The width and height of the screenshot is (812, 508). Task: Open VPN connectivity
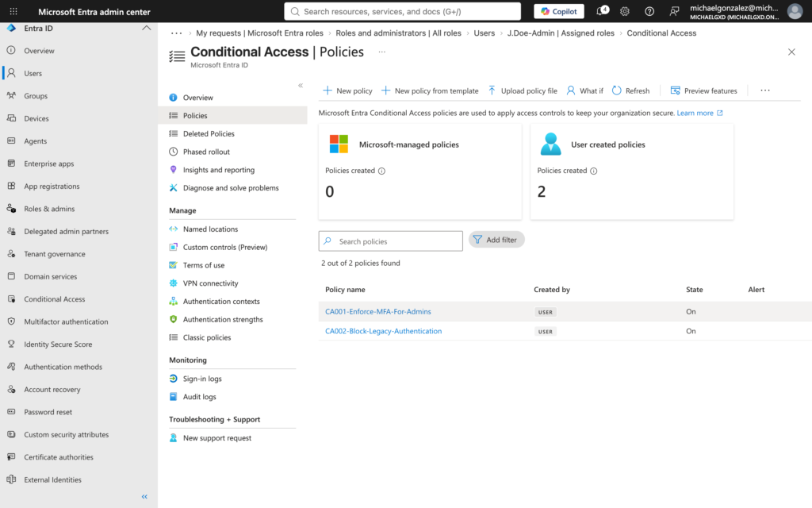coord(210,283)
